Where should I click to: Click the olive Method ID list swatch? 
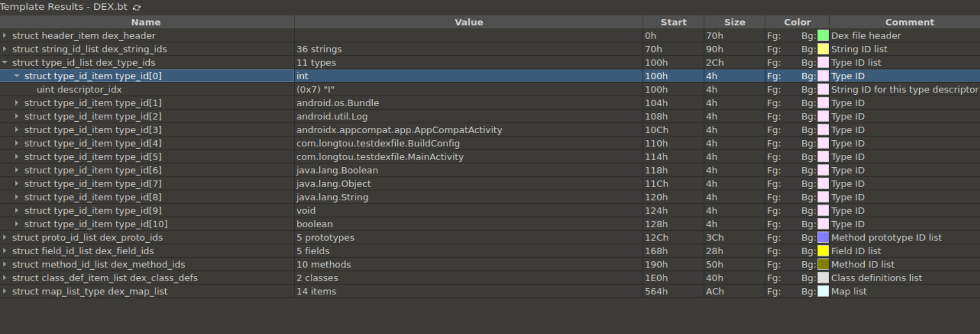tap(823, 265)
